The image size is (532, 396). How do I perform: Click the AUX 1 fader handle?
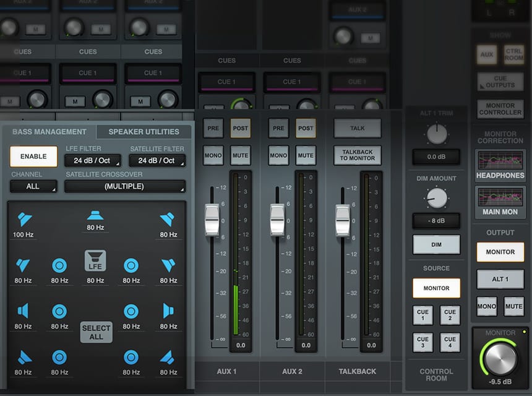pyautogui.click(x=212, y=220)
